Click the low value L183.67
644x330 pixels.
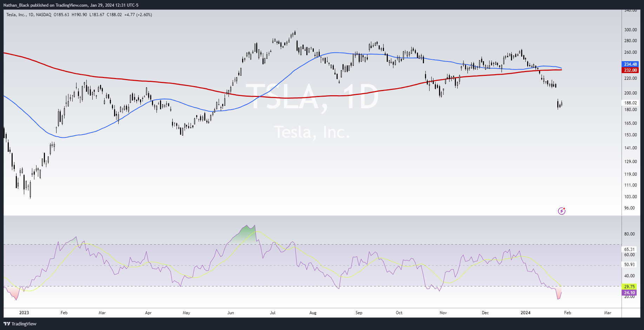[x=97, y=15]
